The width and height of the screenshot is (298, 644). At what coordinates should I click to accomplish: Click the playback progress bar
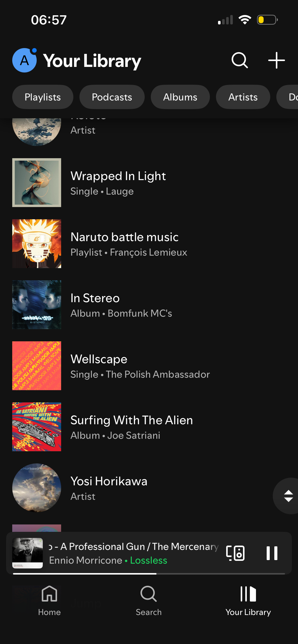tap(149, 574)
